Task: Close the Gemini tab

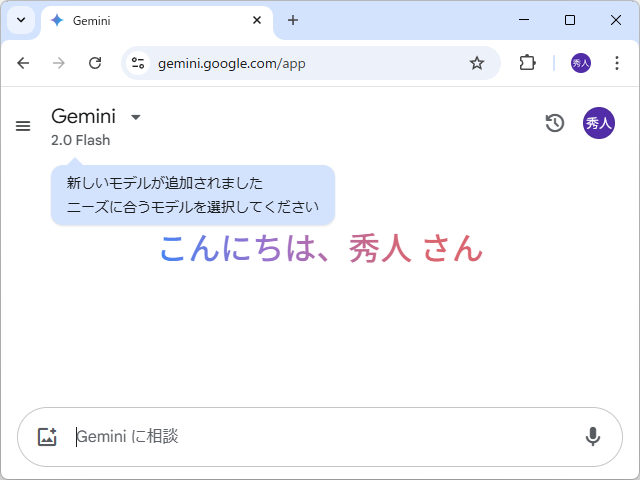Action: pos(257,20)
